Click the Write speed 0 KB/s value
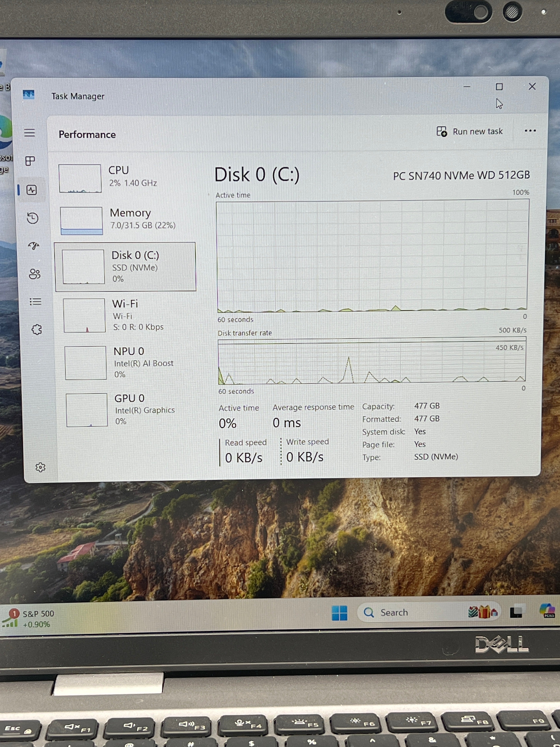Image resolution: width=560 pixels, height=747 pixels. point(305,457)
